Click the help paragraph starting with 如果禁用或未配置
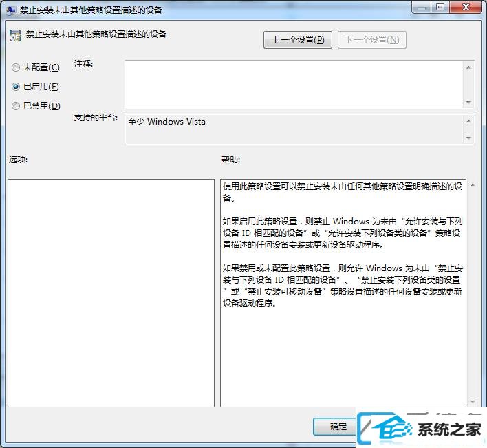Screen dimensions: 487x448 [x=343, y=286]
